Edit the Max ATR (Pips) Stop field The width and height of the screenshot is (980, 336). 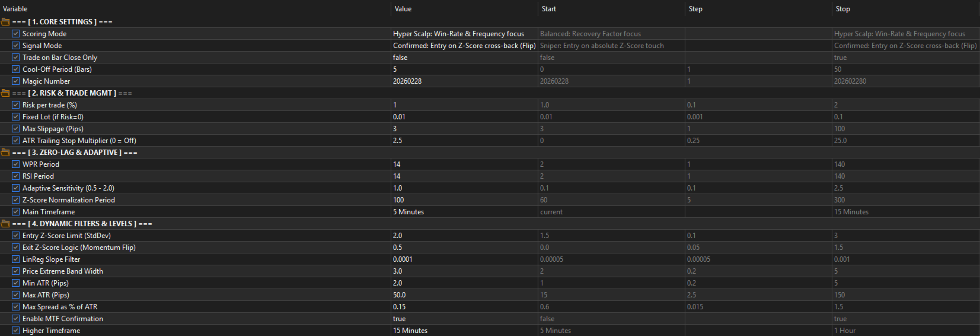tap(906, 295)
